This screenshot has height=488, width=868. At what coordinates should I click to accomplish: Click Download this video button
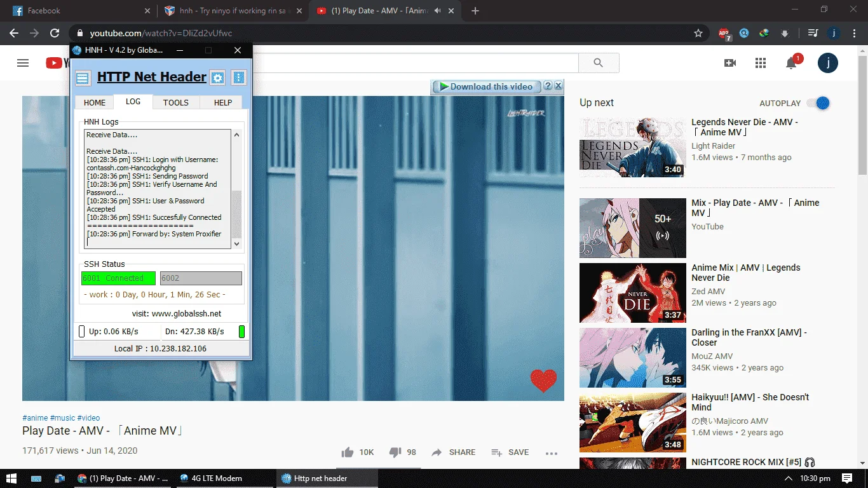click(x=486, y=86)
